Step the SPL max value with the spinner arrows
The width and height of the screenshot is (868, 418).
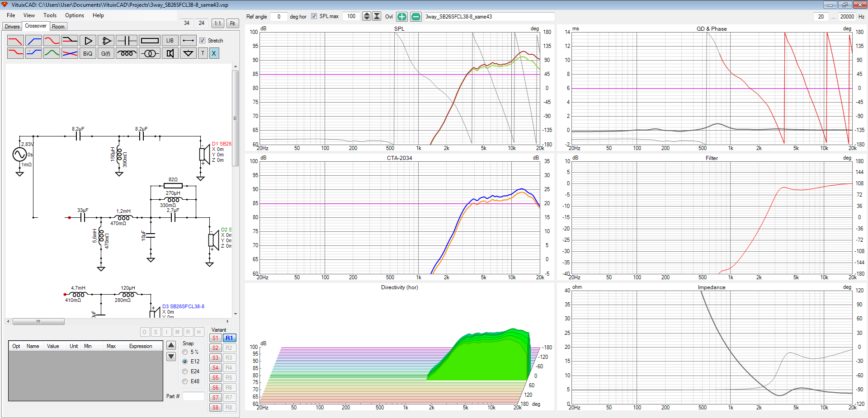(x=367, y=16)
